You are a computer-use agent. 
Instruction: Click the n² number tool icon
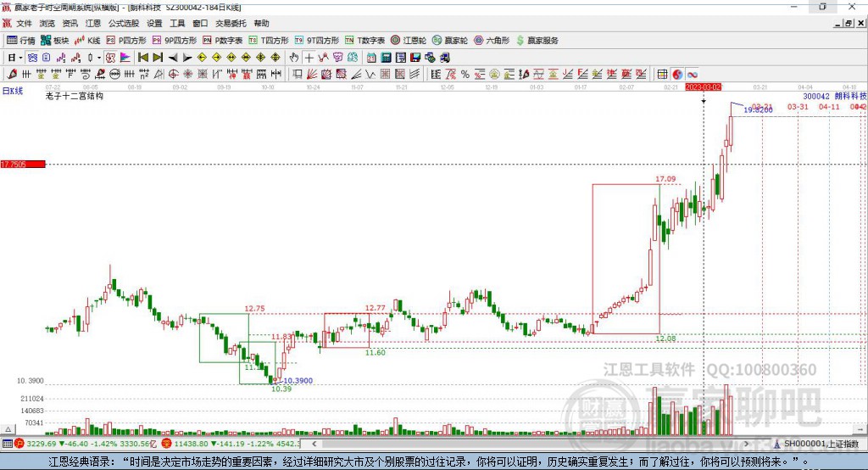coord(144,75)
